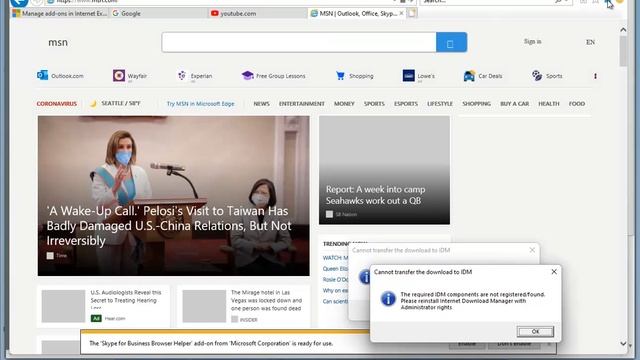The width and height of the screenshot is (640, 360).
Task: Open the ENTERTAINMENT category
Action: click(x=302, y=104)
